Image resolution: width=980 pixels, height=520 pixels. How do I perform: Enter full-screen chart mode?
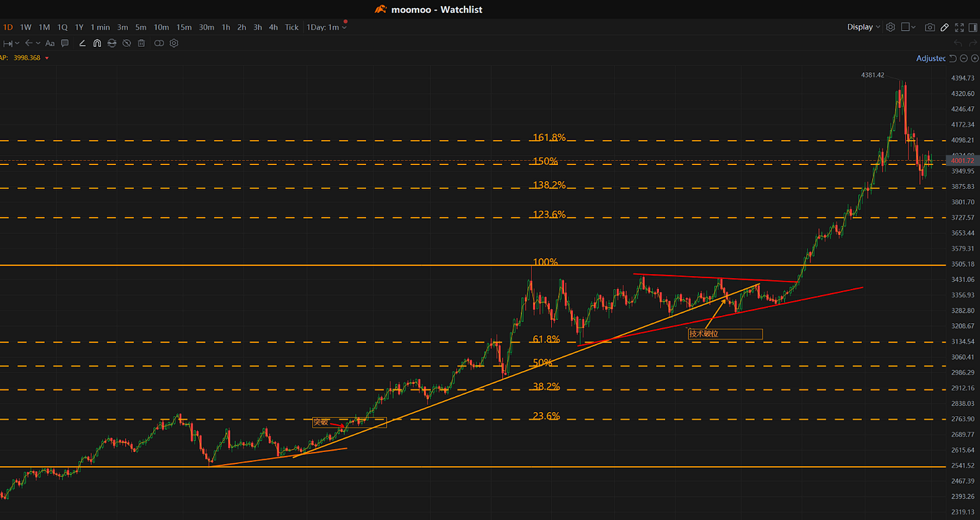coord(959,27)
